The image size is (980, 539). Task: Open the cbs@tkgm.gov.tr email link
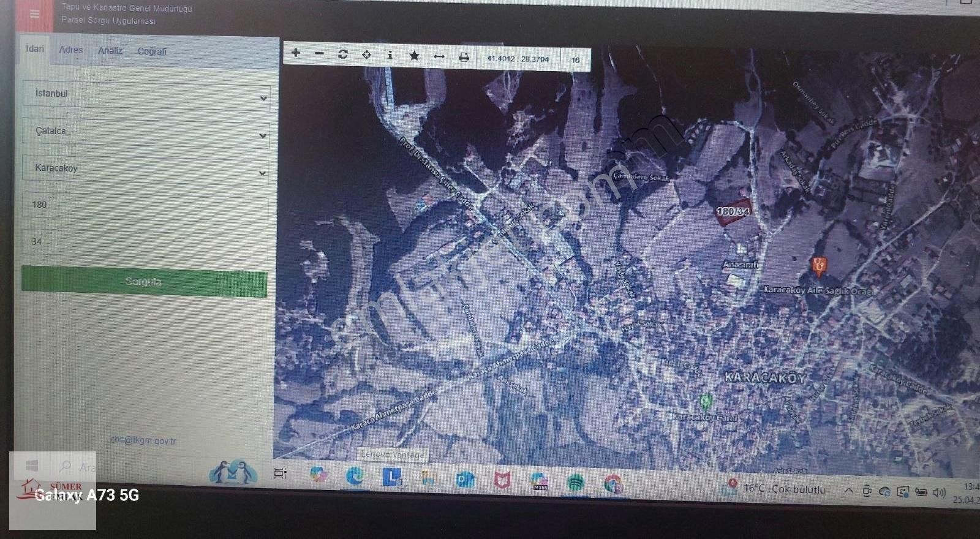143,440
